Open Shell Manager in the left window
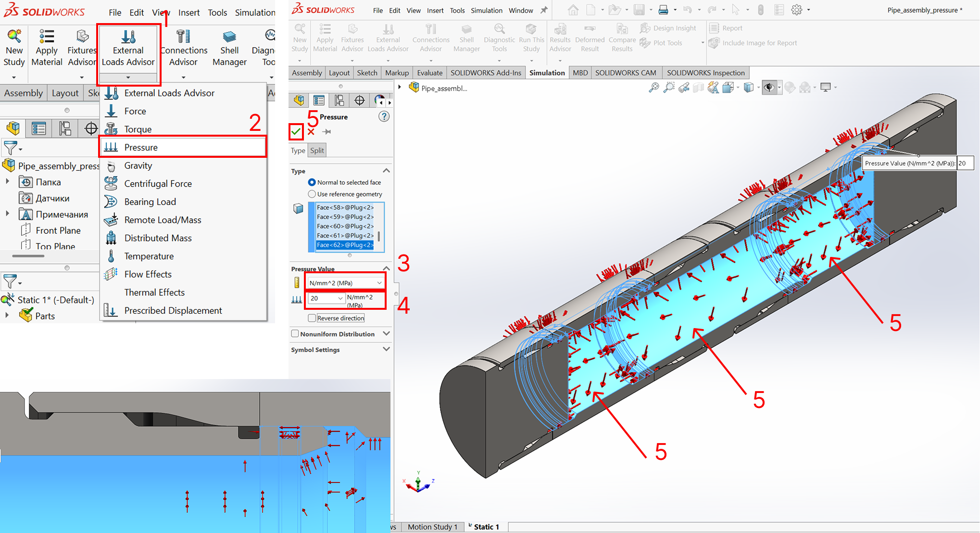This screenshot has width=980, height=533. tap(229, 48)
